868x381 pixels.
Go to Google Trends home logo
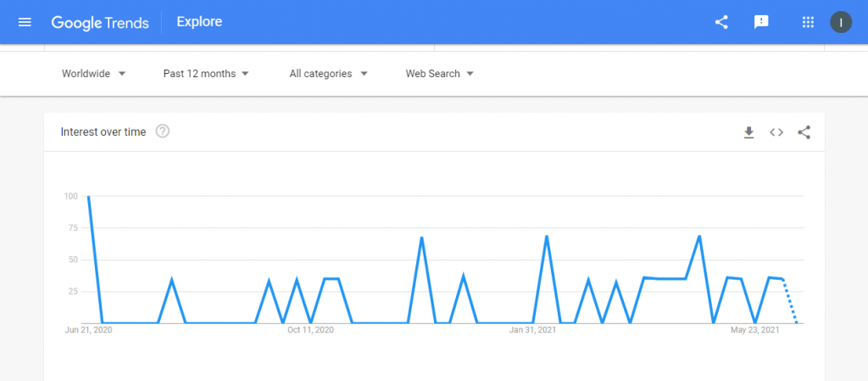point(100,23)
